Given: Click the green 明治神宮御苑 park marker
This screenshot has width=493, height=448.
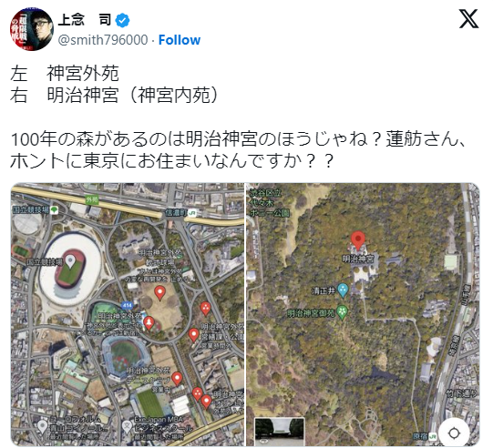Looking at the screenshot, I should (342, 312).
